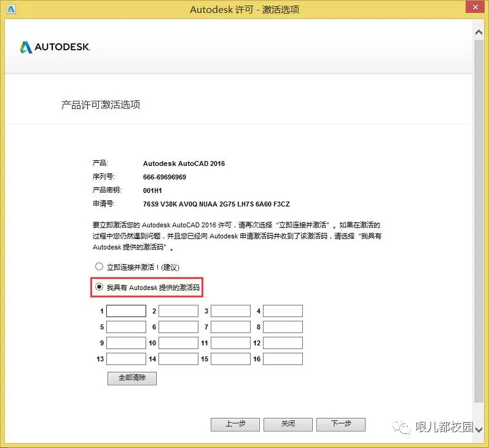Click product name 'Autodesk AutoCAD 2016'

pos(184,163)
